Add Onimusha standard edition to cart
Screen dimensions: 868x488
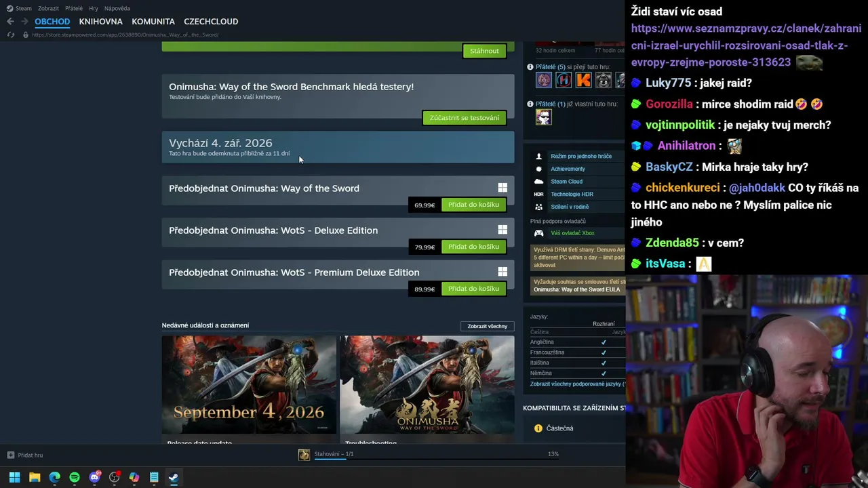473,205
